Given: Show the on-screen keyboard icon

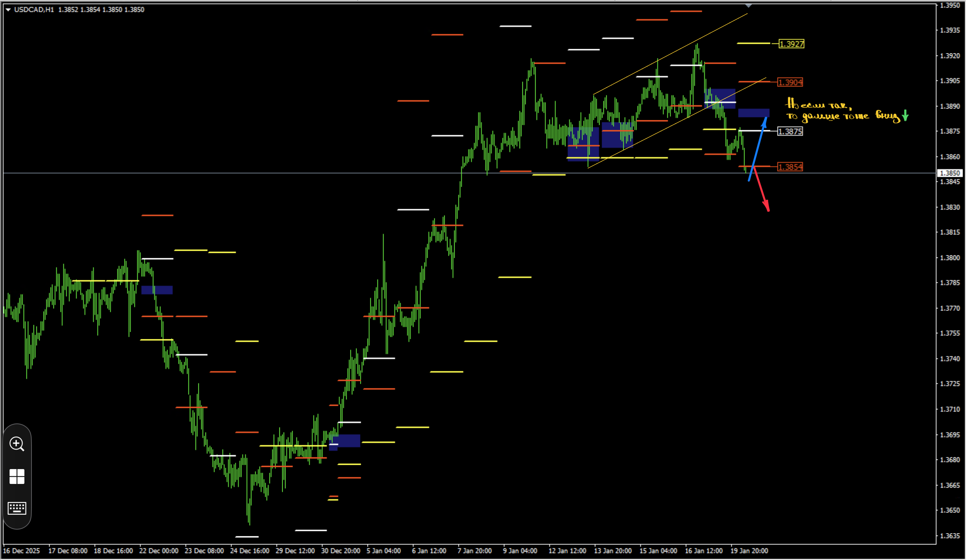Looking at the screenshot, I should pyautogui.click(x=17, y=508).
